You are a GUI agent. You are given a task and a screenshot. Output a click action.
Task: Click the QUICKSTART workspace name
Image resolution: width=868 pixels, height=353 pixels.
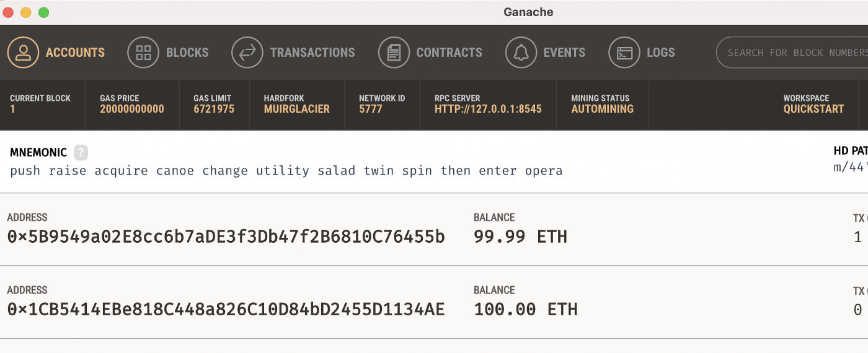(x=813, y=109)
